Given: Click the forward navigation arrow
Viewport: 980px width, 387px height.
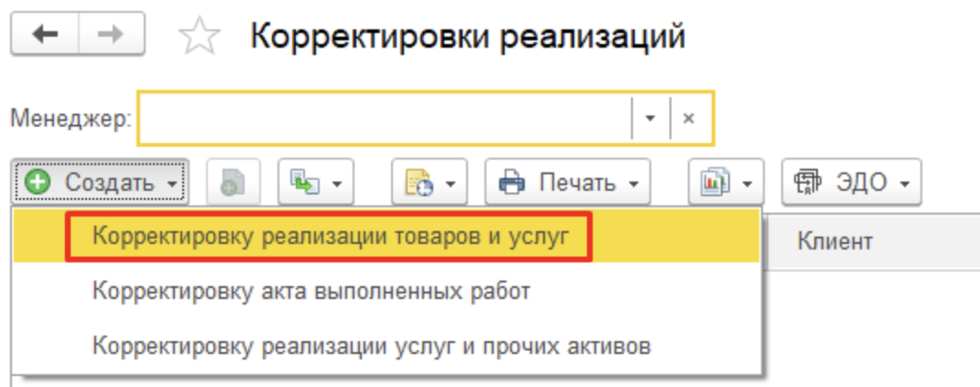Looking at the screenshot, I should [111, 36].
